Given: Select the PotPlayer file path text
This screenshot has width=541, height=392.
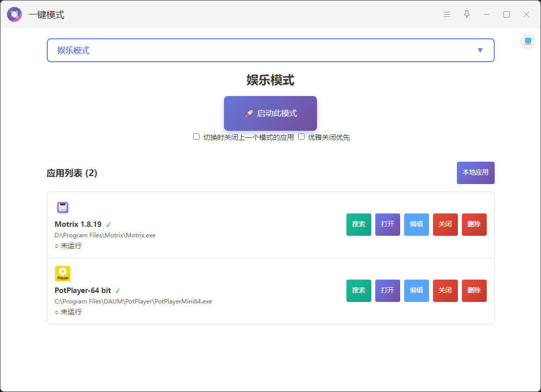Looking at the screenshot, I should [x=133, y=301].
